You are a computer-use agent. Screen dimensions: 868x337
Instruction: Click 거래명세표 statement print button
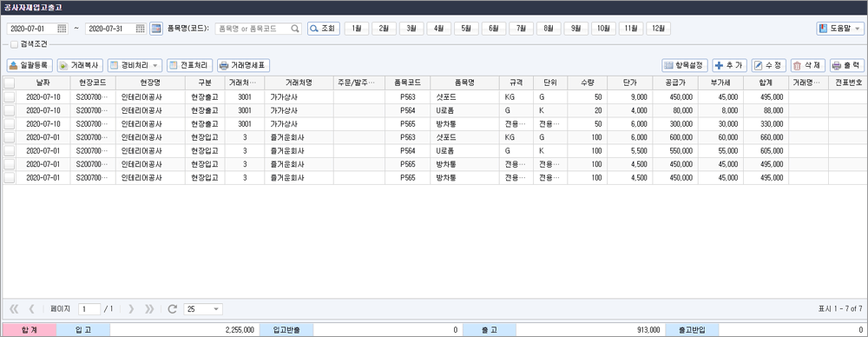click(x=244, y=65)
